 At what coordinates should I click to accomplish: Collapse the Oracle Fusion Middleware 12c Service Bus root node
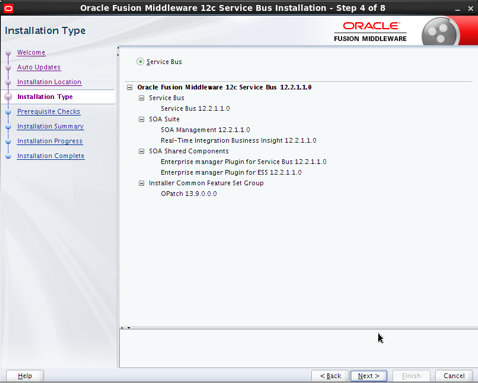pos(130,87)
